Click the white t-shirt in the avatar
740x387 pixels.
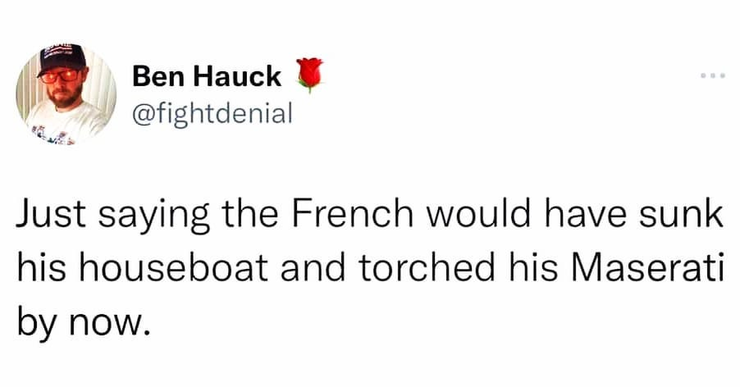click(66, 122)
